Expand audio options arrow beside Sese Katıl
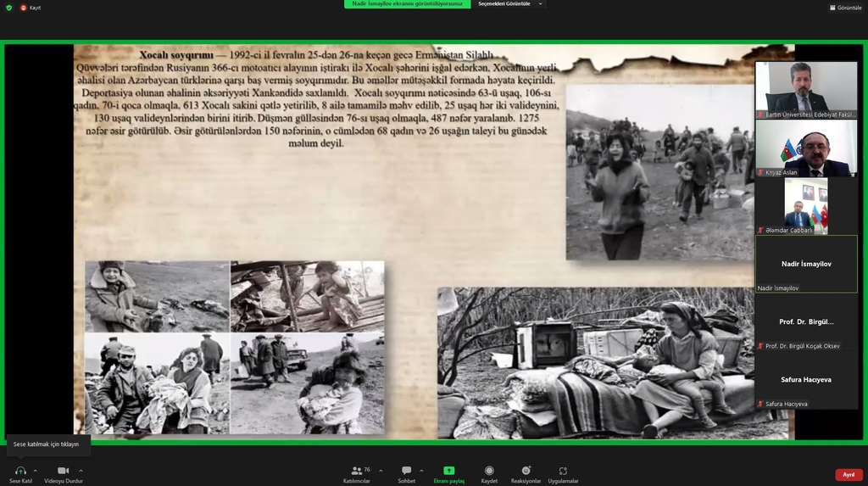The height and width of the screenshot is (486, 868). 35,470
